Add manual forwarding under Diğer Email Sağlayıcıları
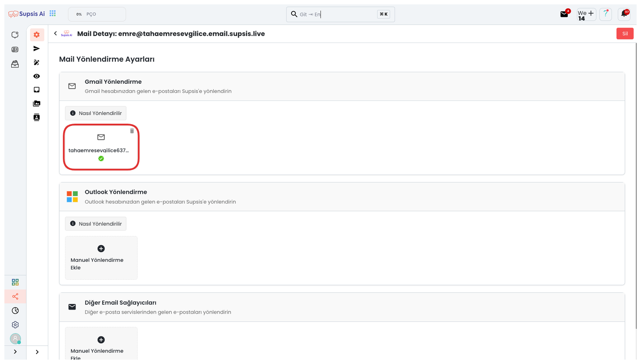Image resolution: width=641 pixels, height=364 pixels. coord(101,343)
